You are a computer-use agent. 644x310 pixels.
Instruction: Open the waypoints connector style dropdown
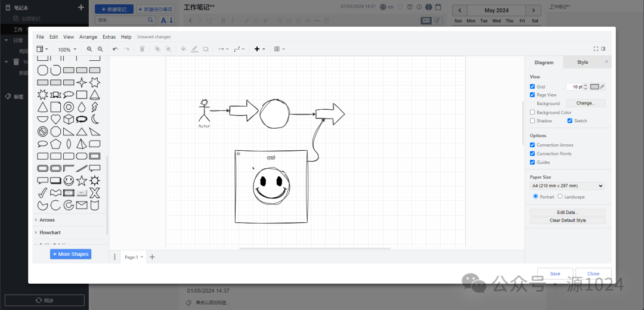pyautogui.click(x=239, y=49)
